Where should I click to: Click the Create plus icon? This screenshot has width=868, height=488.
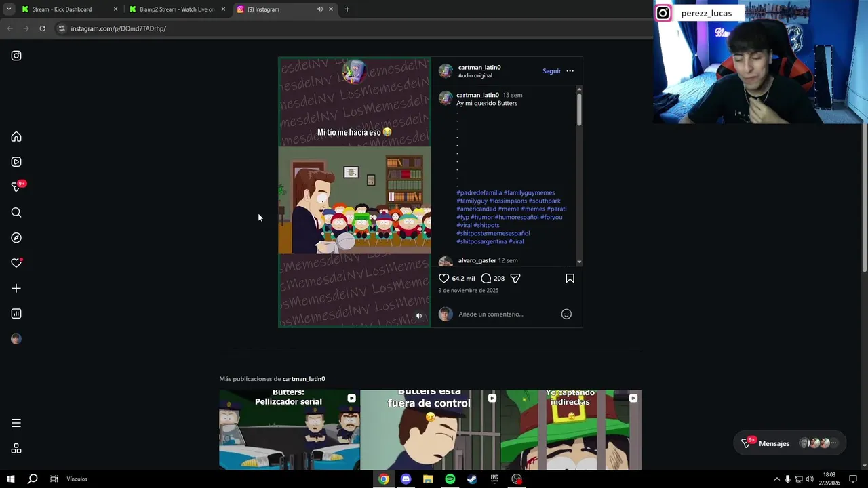tap(16, 288)
